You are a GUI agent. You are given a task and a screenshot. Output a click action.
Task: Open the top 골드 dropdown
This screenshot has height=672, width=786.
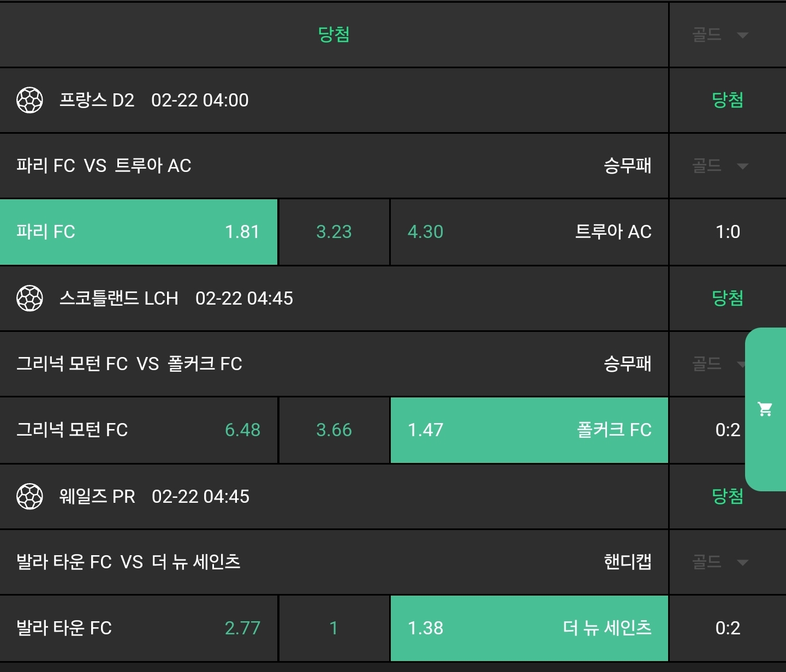[x=719, y=35]
